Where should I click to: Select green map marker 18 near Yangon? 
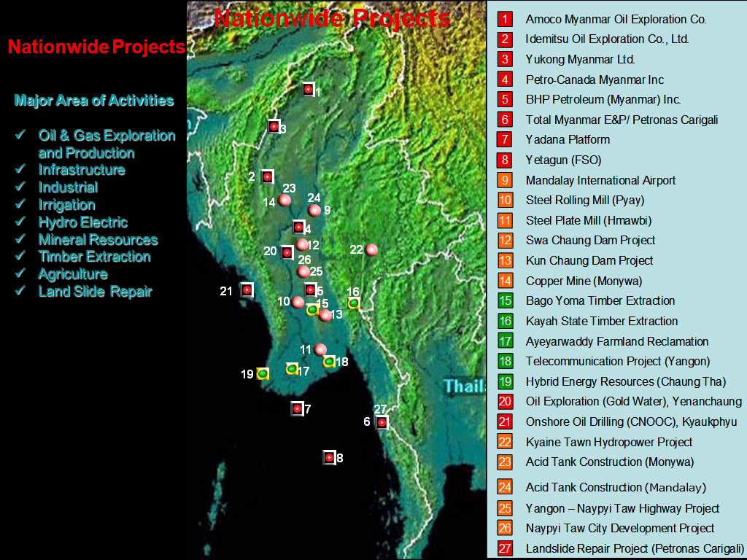coord(329,361)
